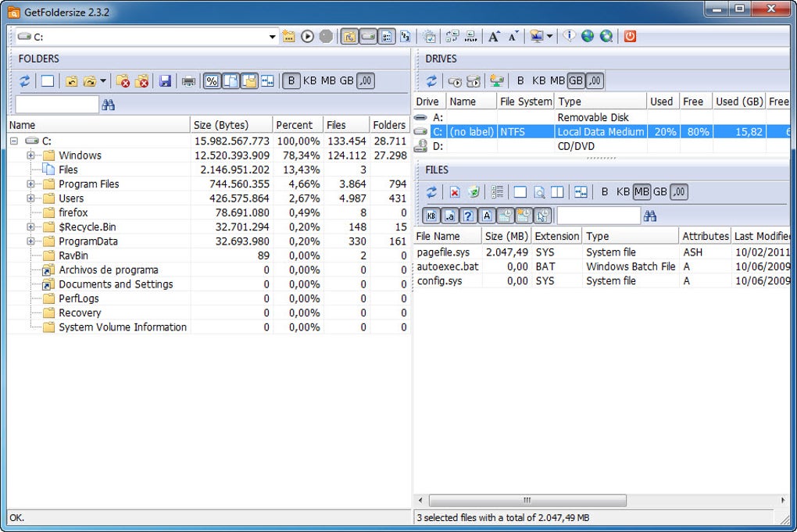Click the Folders panel search input field
The width and height of the screenshot is (797, 532).
point(57,105)
